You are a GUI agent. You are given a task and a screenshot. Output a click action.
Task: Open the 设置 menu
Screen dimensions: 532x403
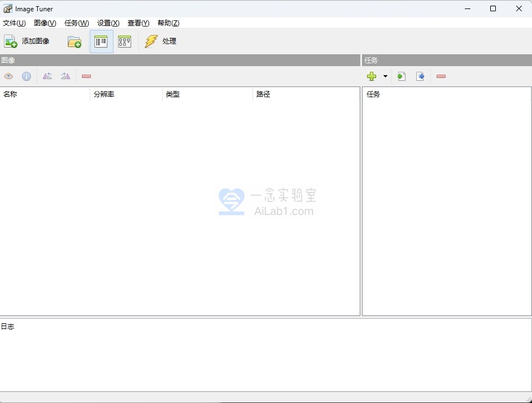107,23
